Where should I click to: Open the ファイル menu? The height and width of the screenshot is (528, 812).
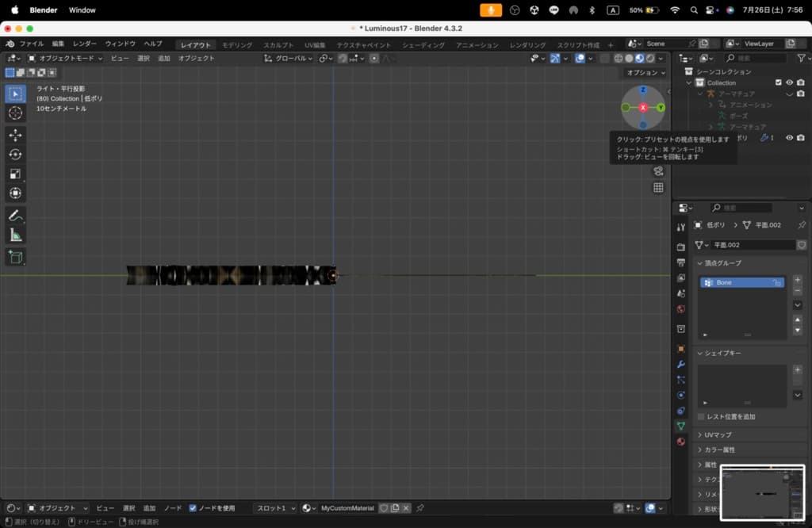point(31,44)
